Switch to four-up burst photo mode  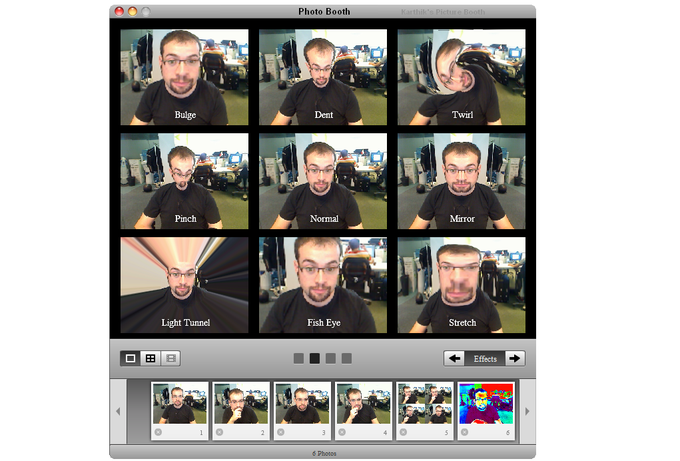[x=150, y=358]
